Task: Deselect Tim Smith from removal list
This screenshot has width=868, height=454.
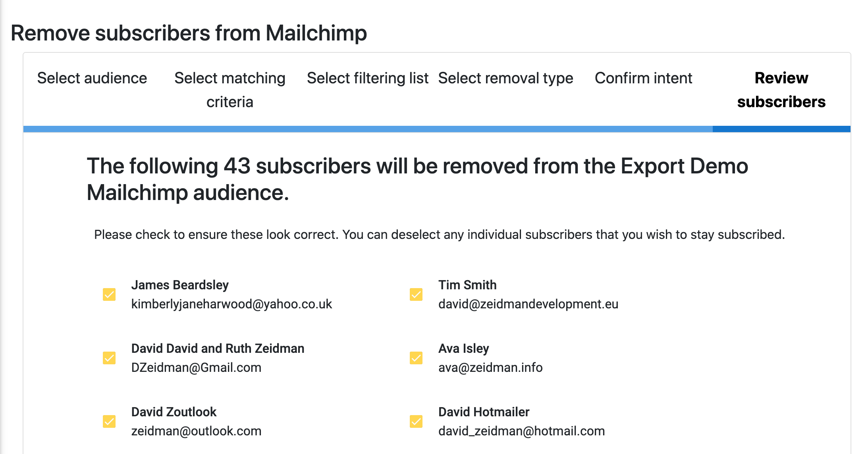Action: [x=416, y=294]
